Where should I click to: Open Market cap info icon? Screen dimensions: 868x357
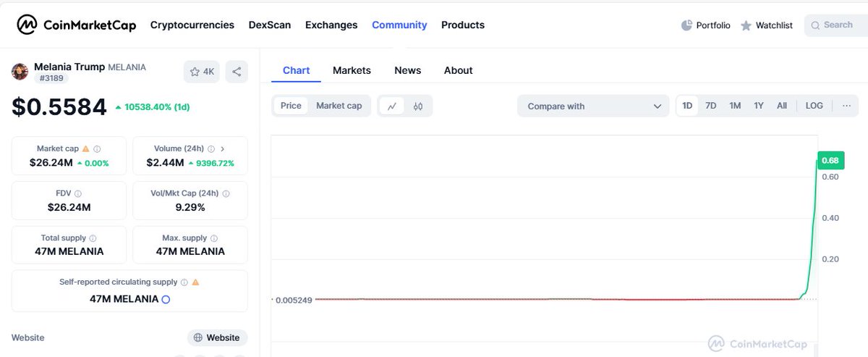click(x=97, y=148)
